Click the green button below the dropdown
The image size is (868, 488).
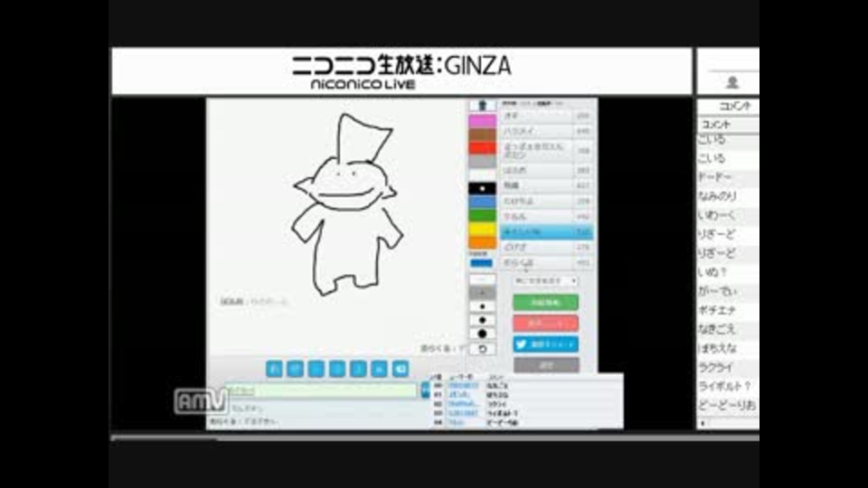546,302
